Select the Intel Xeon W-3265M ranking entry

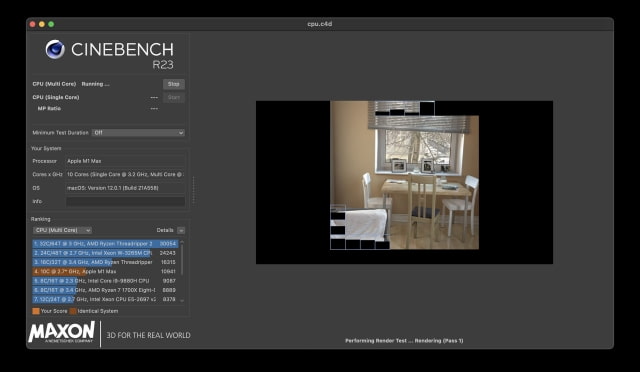coord(105,253)
